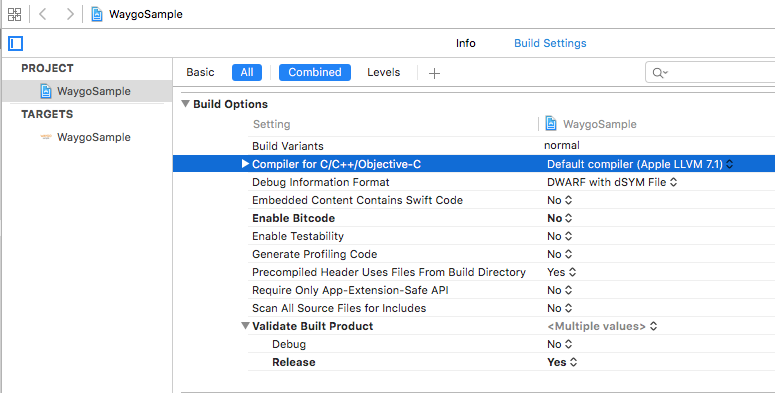Show All build settings
Viewport: 775px width, 393px height.
pos(247,72)
